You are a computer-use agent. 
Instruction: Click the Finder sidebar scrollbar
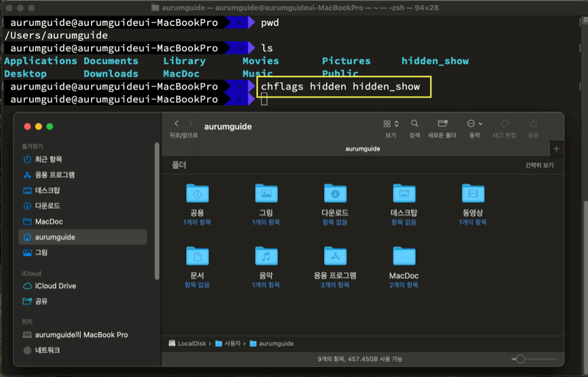(157, 211)
